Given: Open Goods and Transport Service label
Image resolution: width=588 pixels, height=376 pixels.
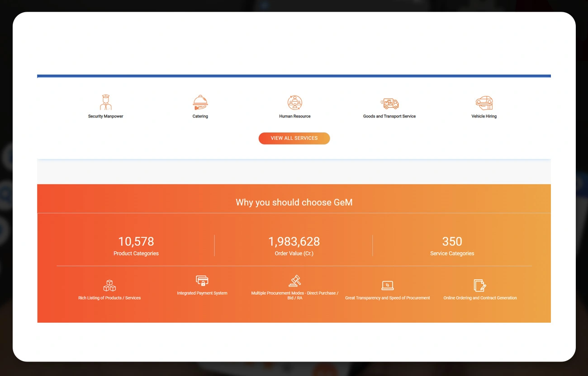Looking at the screenshot, I should coord(389,117).
